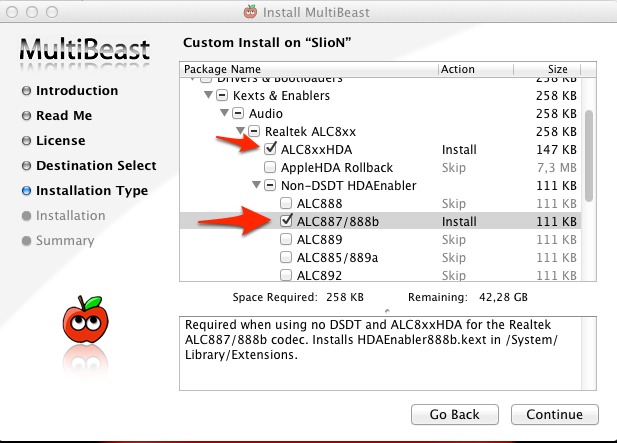The image size is (617, 443).
Task: Click the Remaining 42,28 GB text
Action: [468, 297]
